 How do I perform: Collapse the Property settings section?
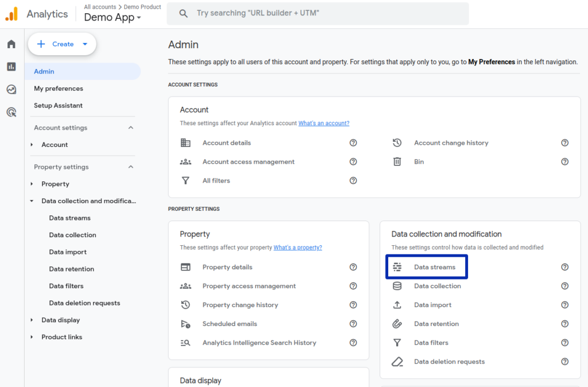click(x=131, y=167)
